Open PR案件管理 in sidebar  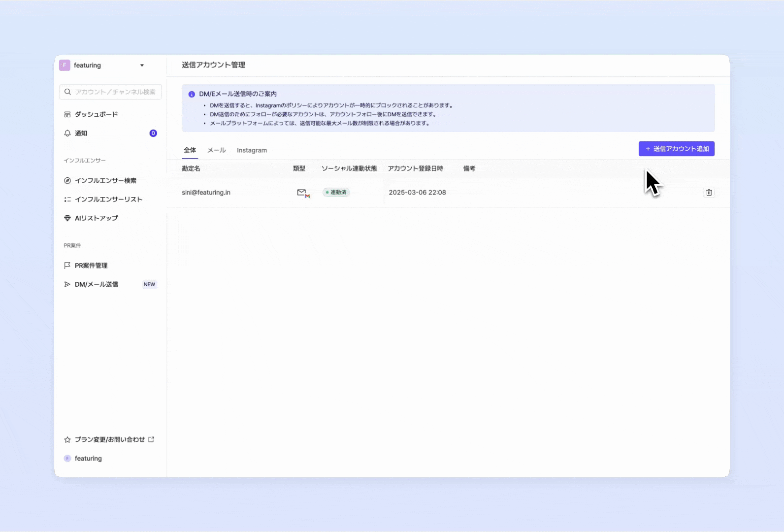91,266
